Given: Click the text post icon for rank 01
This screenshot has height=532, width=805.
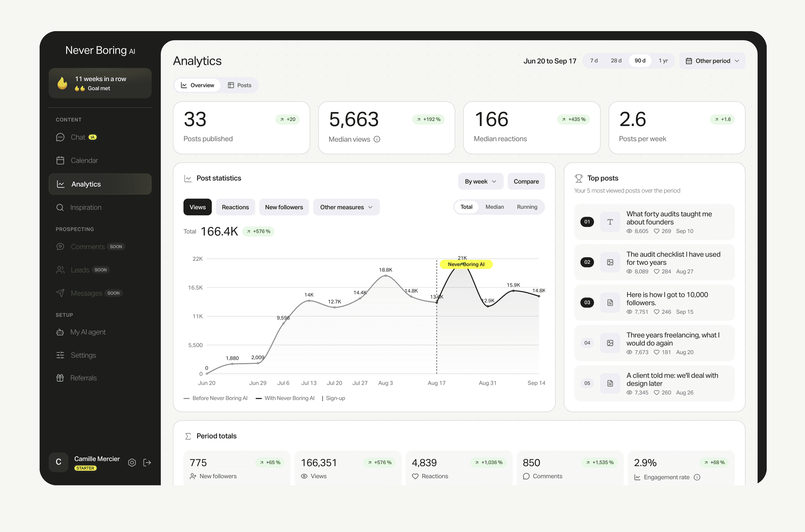Looking at the screenshot, I should click(610, 222).
